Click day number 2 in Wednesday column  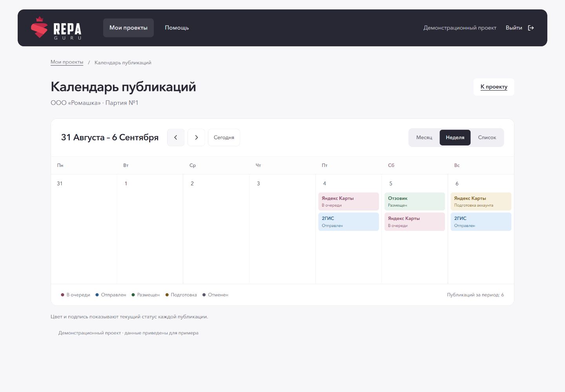[x=192, y=183]
